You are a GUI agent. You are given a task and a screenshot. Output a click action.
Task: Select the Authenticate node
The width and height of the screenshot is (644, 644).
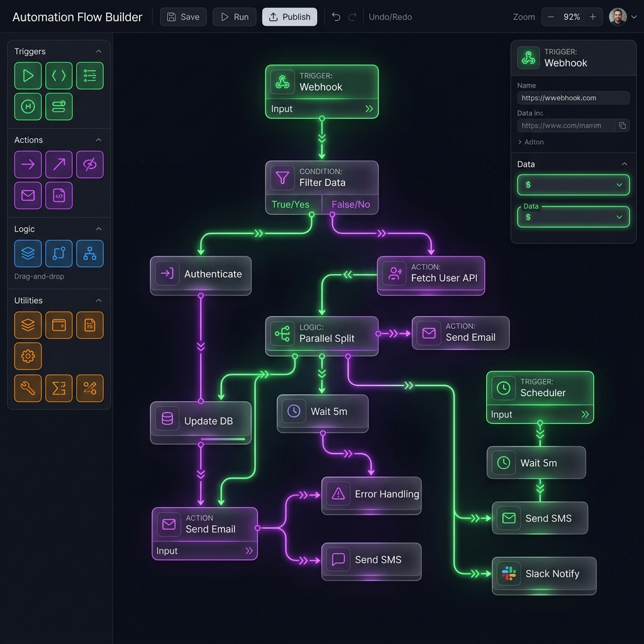coord(201,275)
